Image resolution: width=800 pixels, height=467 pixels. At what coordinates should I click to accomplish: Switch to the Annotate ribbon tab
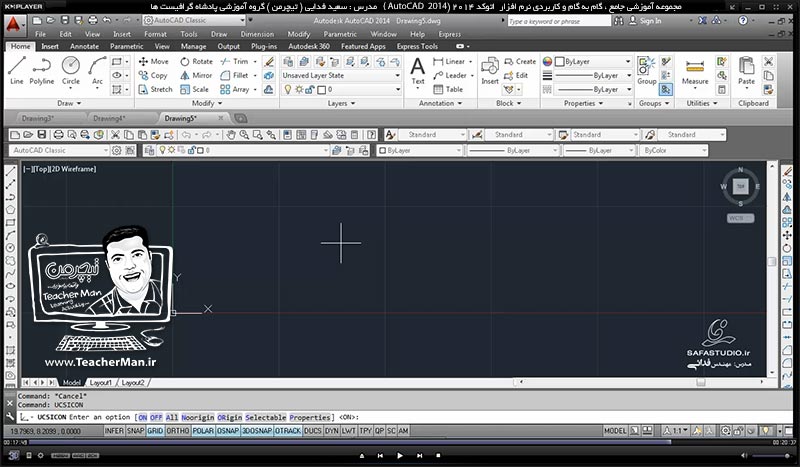(x=84, y=46)
